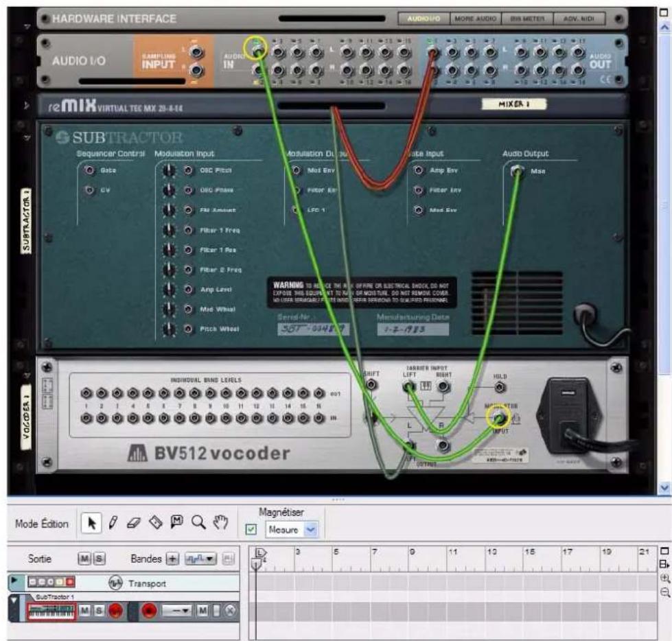Click the MIXER 1 name label

(514, 104)
